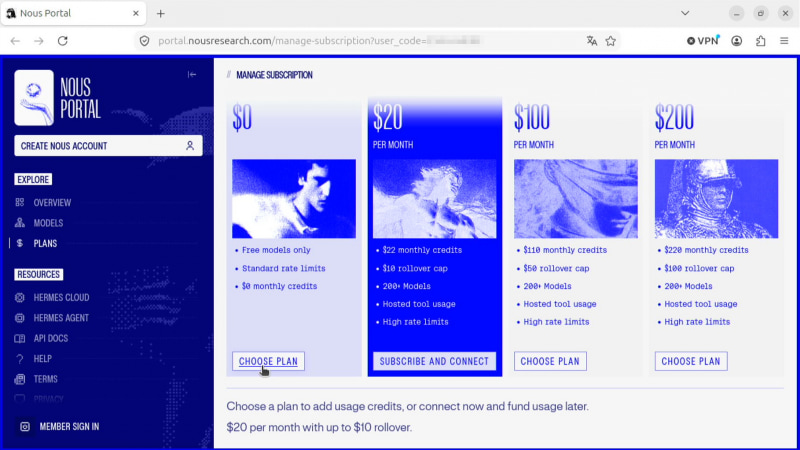Choose the $100 per month plan
The width and height of the screenshot is (800, 450).
[x=550, y=361]
